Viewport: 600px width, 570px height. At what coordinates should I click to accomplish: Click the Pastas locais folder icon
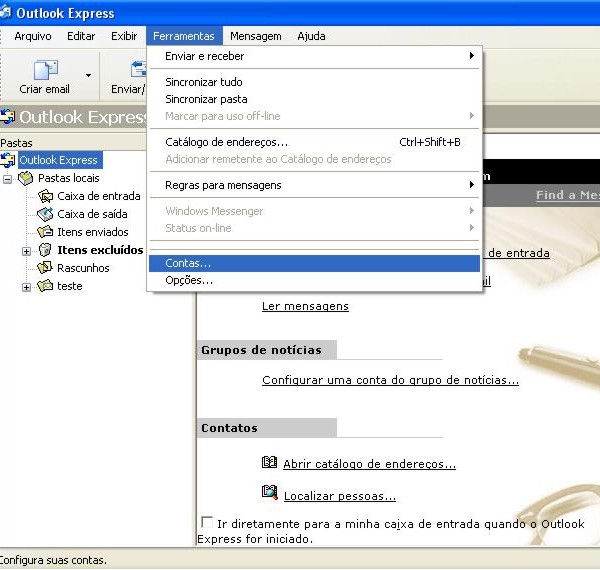point(26,178)
